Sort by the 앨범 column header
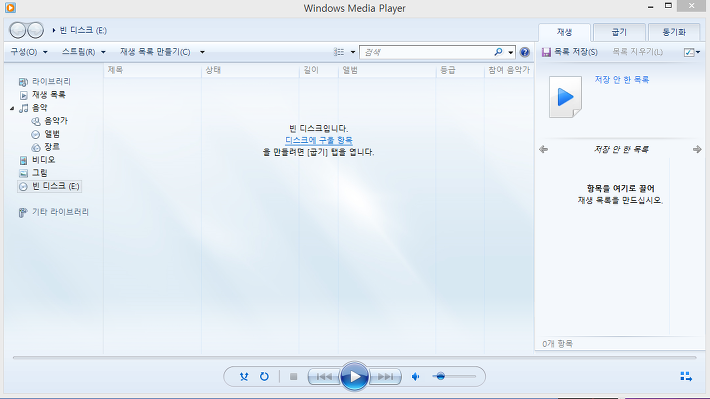Viewport: 710px width, 399px height. point(387,70)
